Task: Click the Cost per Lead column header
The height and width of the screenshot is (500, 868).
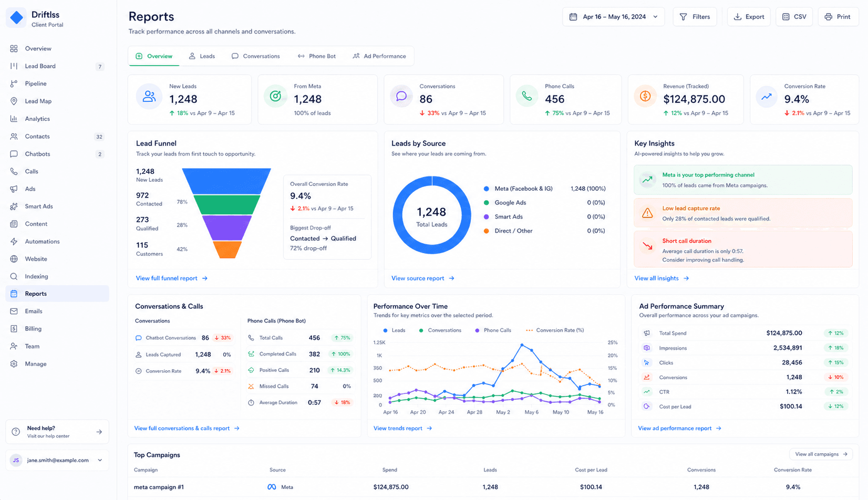Action: click(x=591, y=470)
